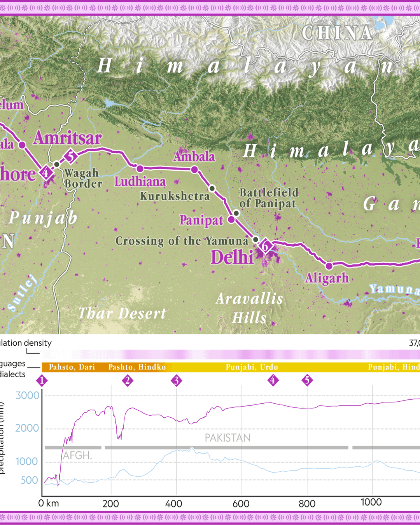
Task: Click the Amritsar city label
Action: 68,138
